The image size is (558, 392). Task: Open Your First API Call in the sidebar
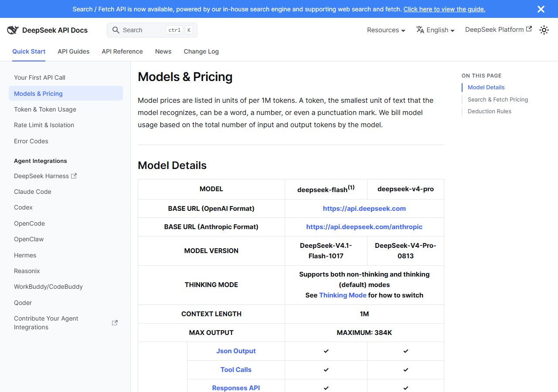(x=66, y=78)
